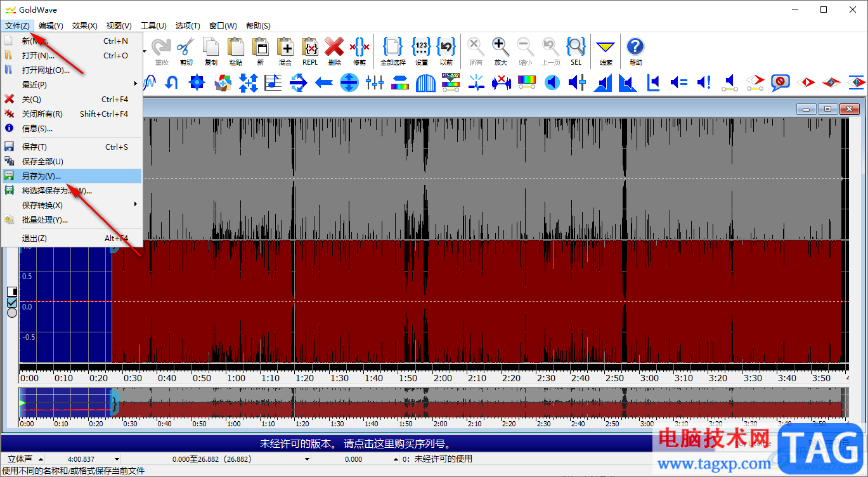Image resolution: width=868 pixels, height=477 pixels.
Task: Minimize the inner audio document window
Action: (806, 109)
